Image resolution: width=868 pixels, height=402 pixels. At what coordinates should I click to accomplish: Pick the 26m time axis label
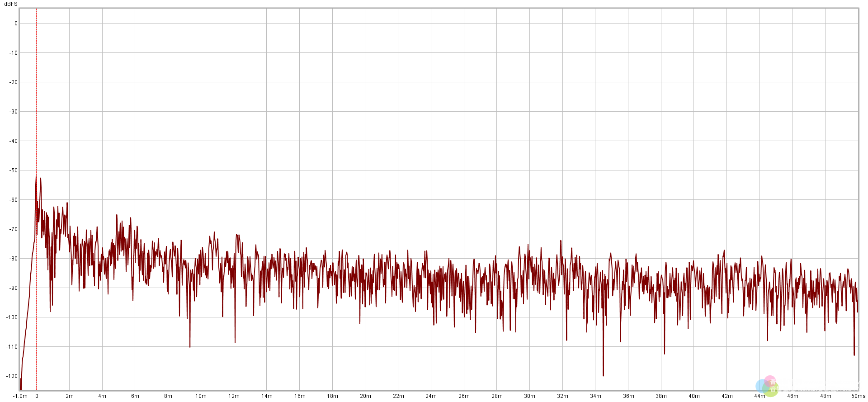point(464,396)
